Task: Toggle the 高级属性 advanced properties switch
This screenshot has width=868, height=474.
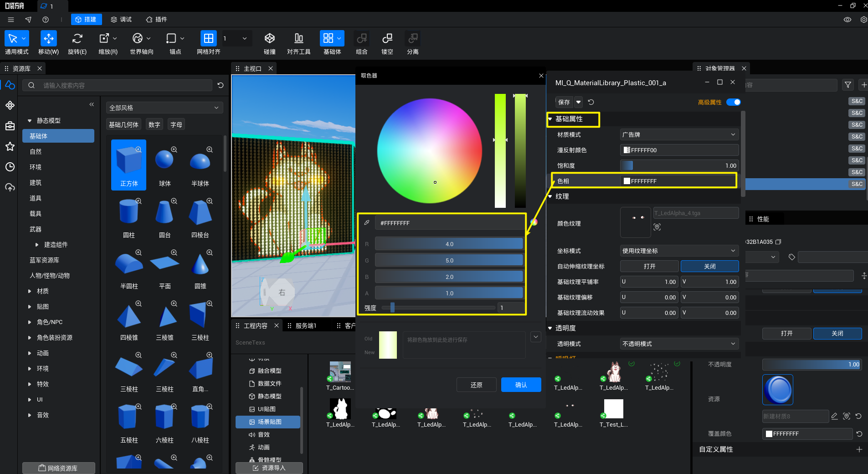Action: [x=733, y=102]
